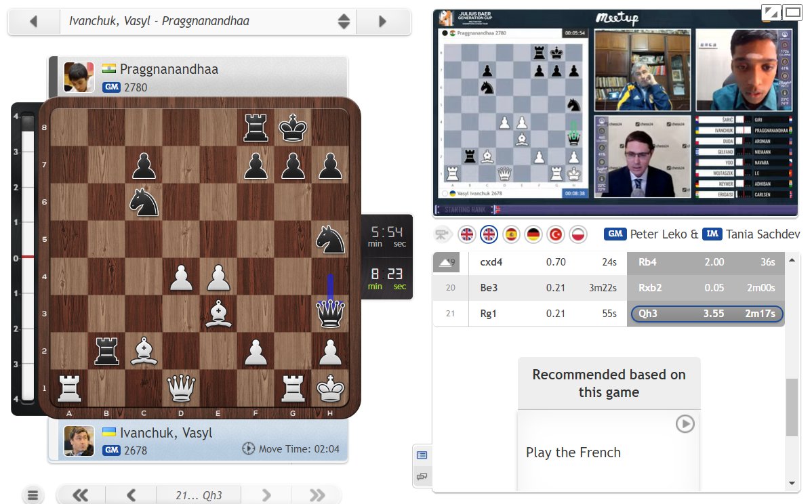Switch commentary to Turkish flag
The height and width of the screenshot is (504, 812).
556,234
